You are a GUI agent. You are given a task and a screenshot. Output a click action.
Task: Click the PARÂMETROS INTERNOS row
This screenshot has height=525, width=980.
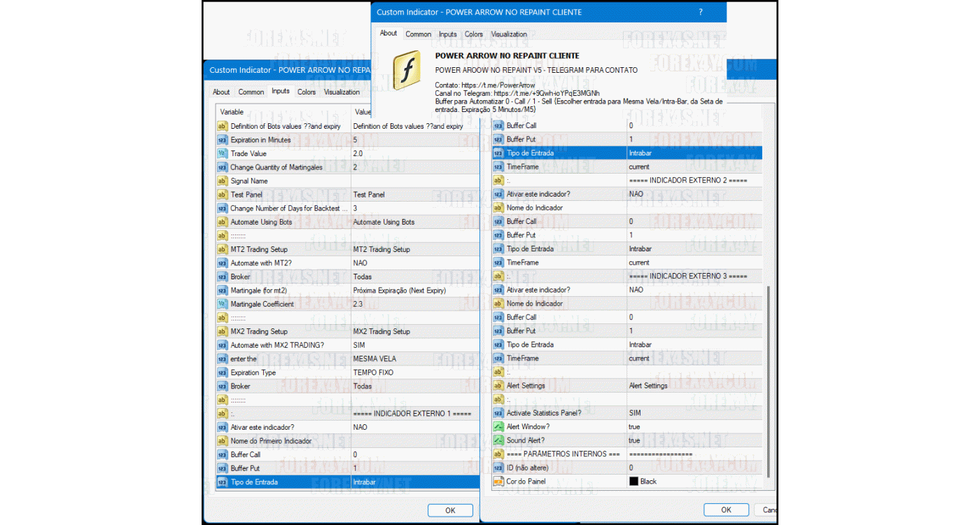[626, 454]
